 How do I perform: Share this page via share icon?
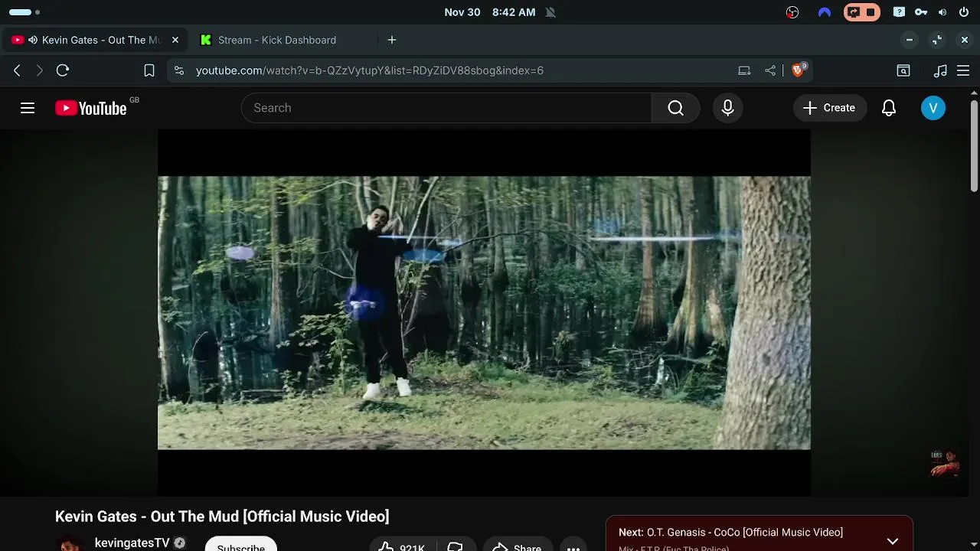[770, 70]
